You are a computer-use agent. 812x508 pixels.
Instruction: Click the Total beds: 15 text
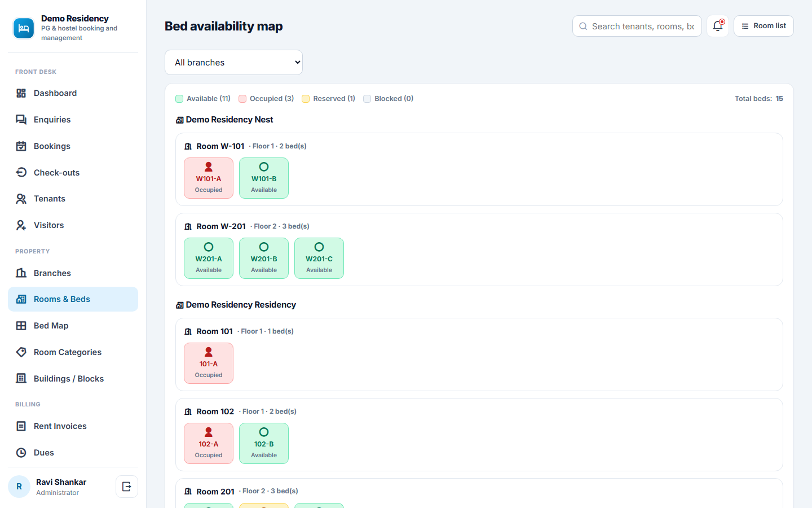(759, 99)
